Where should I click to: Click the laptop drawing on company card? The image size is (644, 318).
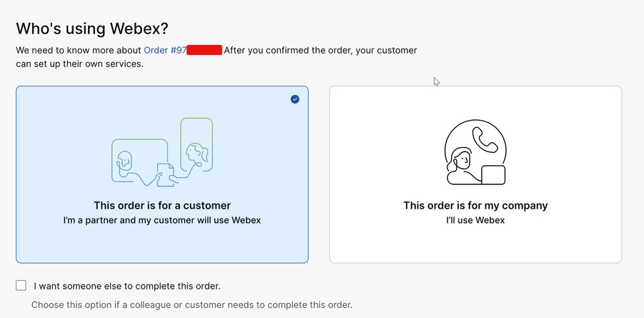[493, 175]
